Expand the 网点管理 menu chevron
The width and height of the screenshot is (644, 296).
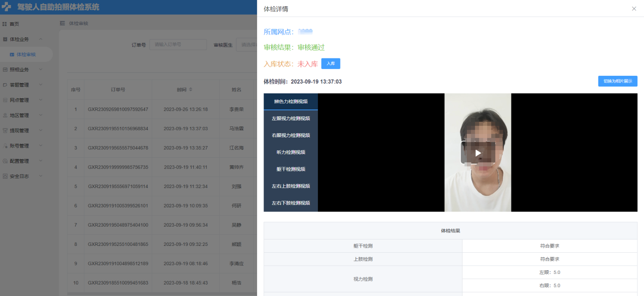40,100
